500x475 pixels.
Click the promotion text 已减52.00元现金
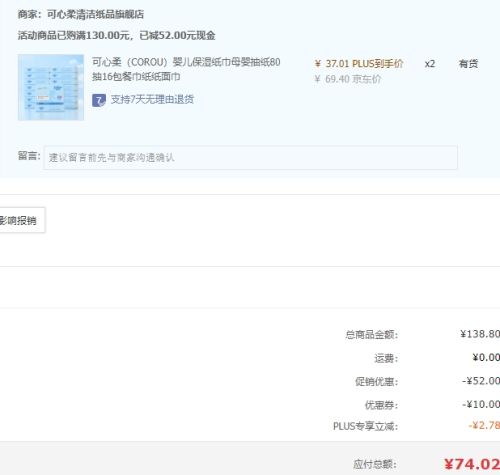click(177, 35)
